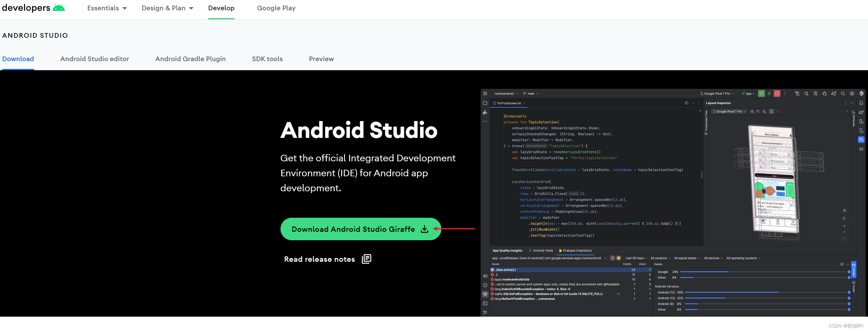Click the editor vertical scrollbar thumb

click(702, 174)
